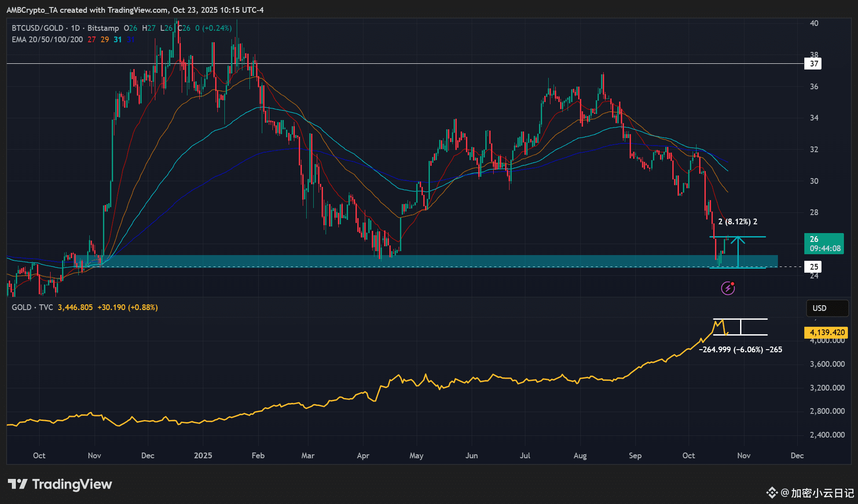The height and width of the screenshot is (504, 858).
Task: Click the white range bracket on gold chart
Action: [x=741, y=327]
